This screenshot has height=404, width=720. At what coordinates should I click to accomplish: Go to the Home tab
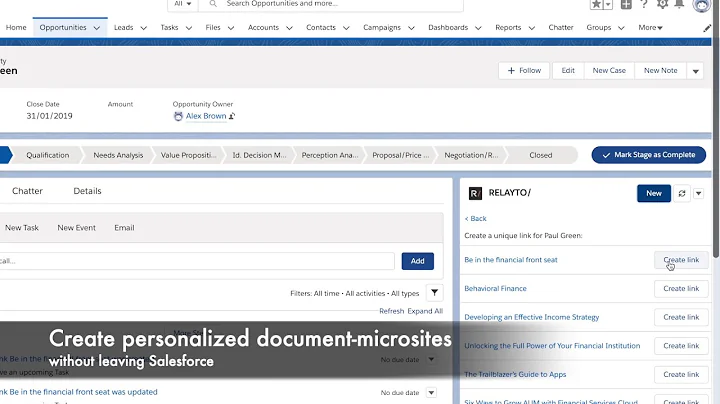(x=16, y=28)
